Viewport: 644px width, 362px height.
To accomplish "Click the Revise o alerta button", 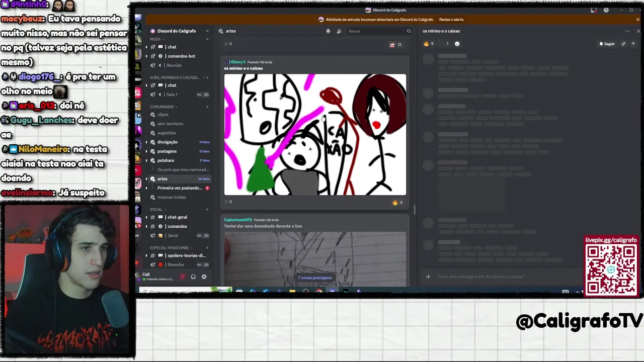I will coord(451,20).
